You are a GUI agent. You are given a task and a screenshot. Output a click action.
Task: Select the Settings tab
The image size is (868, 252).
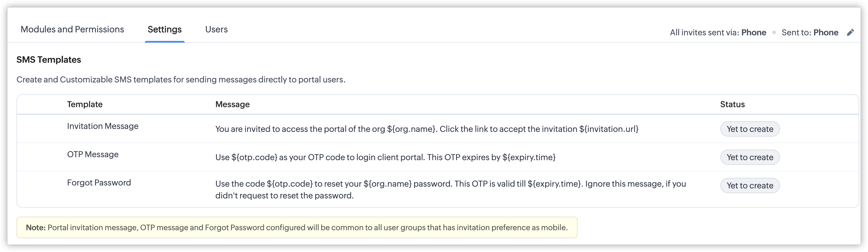(164, 29)
